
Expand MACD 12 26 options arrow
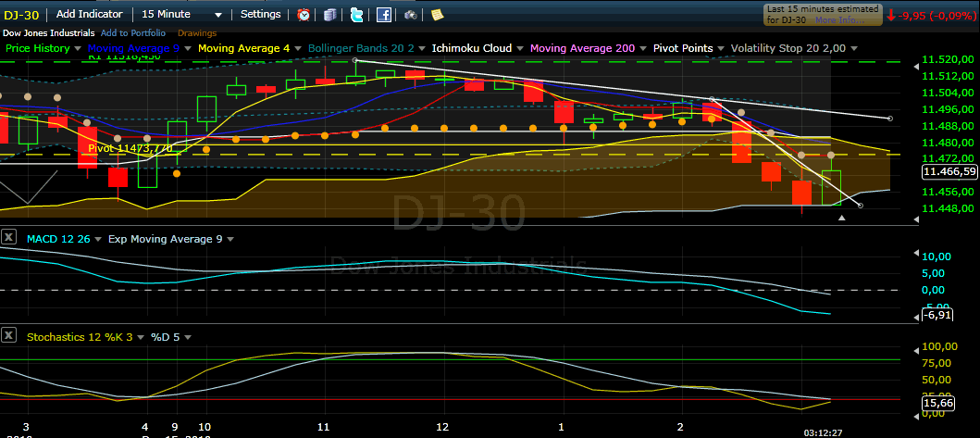tap(99, 239)
